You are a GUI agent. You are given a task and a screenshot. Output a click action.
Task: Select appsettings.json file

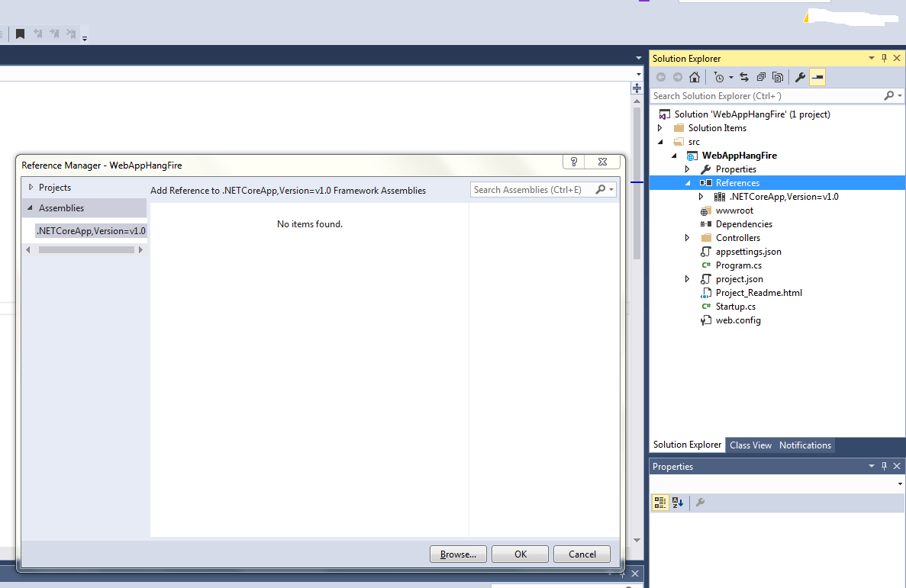(748, 251)
